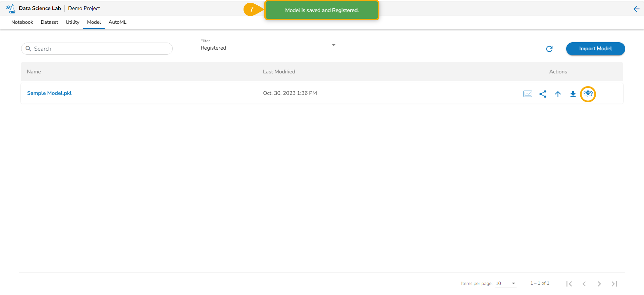This screenshot has height=295, width=644.
Task: Go to the previous page
Action: click(x=584, y=284)
